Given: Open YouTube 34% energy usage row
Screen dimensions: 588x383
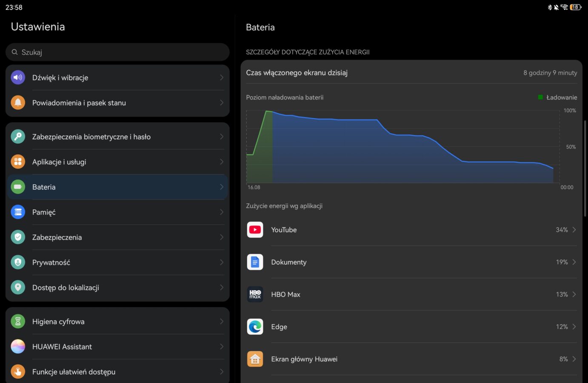Looking at the screenshot, I should click(x=411, y=230).
